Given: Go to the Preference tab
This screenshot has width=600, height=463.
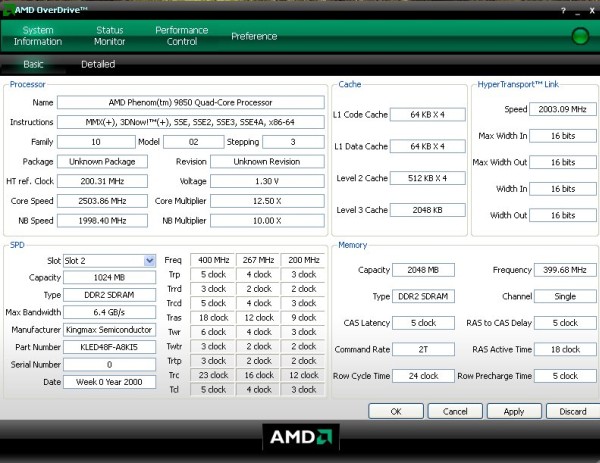Looking at the screenshot, I should [x=254, y=36].
